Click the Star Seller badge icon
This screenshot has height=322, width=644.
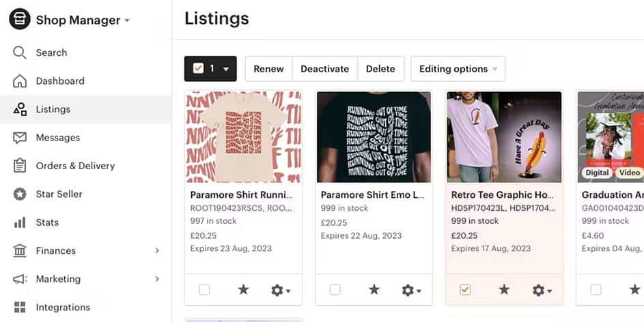point(20,194)
